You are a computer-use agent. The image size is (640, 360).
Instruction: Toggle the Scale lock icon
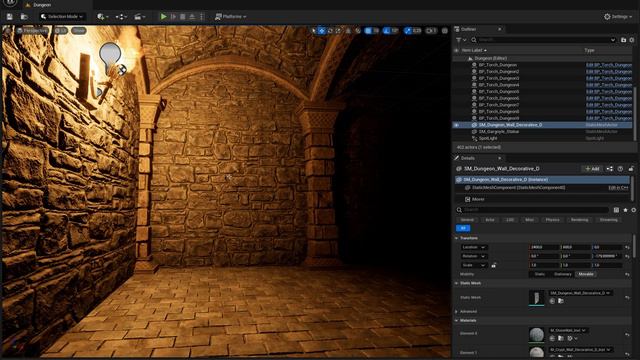[493, 265]
